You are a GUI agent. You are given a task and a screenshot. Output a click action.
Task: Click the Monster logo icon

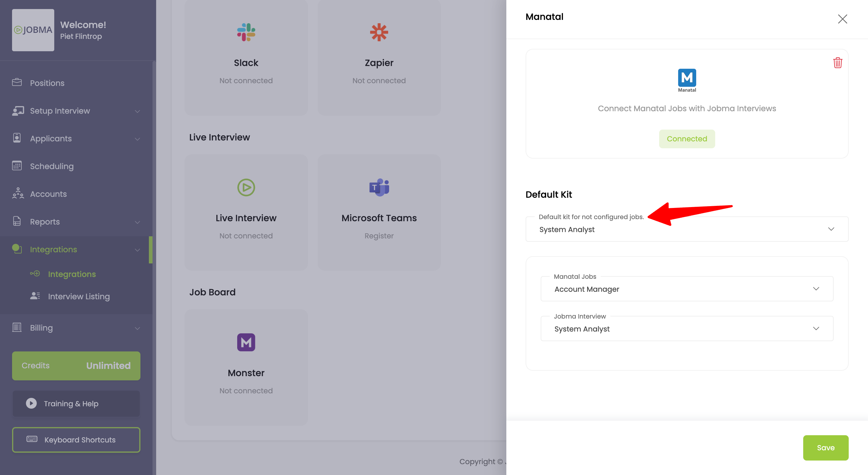(246, 342)
